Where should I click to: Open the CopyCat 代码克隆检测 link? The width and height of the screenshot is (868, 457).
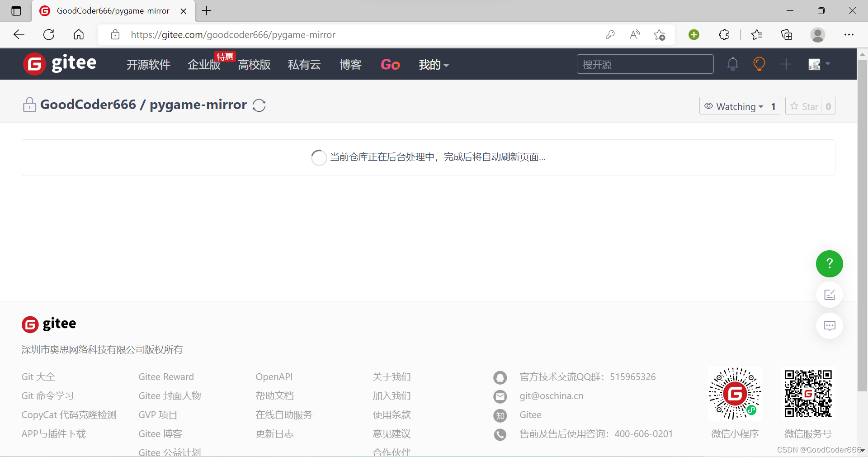click(x=69, y=415)
